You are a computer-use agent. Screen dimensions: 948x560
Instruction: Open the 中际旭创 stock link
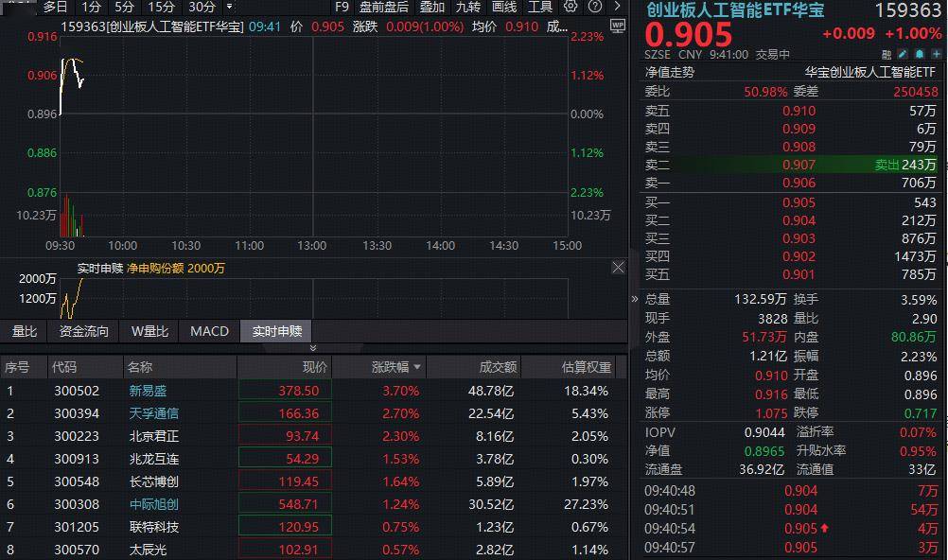[x=154, y=504]
